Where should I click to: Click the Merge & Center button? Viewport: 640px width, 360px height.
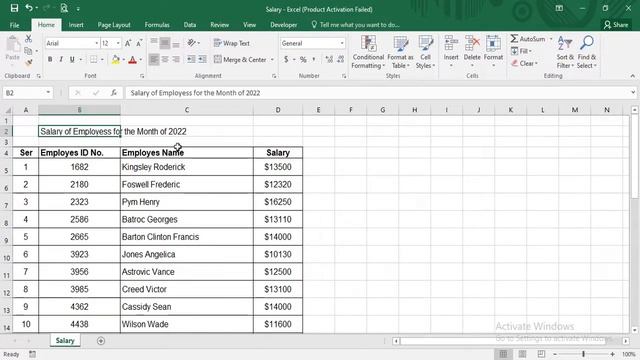(x=240, y=60)
